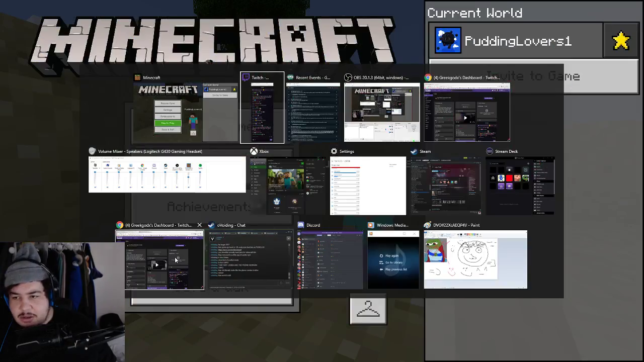Open the hanger skin button in Minecraft
The height and width of the screenshot is (362, 644).
click(x=368, y=310)
